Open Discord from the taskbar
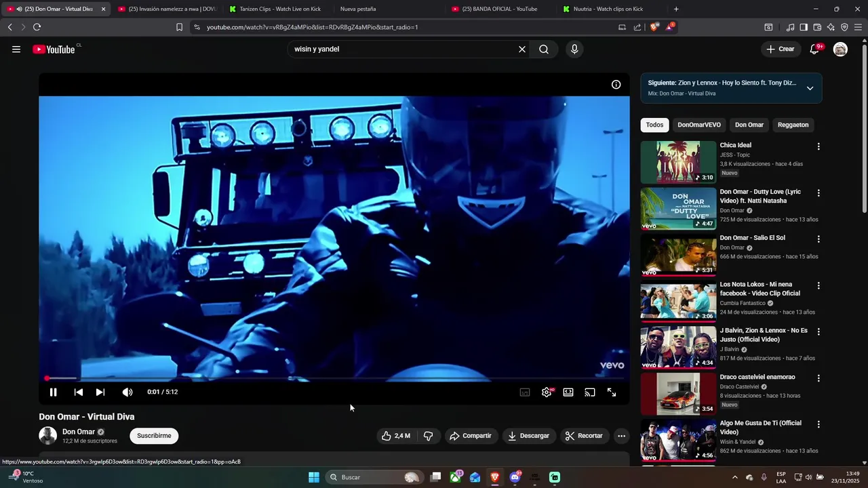 pos(515,477)
